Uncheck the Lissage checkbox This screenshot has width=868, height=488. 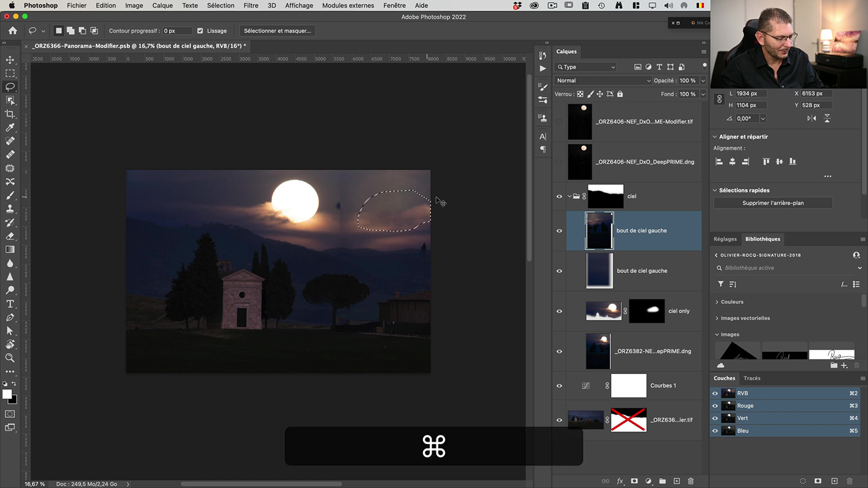pyautogui.click(x=200, y=30)
